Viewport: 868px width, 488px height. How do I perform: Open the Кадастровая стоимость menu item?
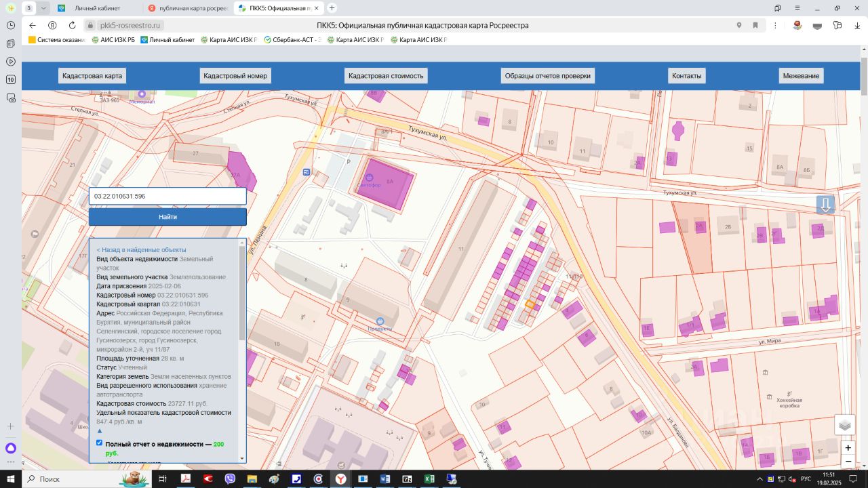(x=386, y=76)
